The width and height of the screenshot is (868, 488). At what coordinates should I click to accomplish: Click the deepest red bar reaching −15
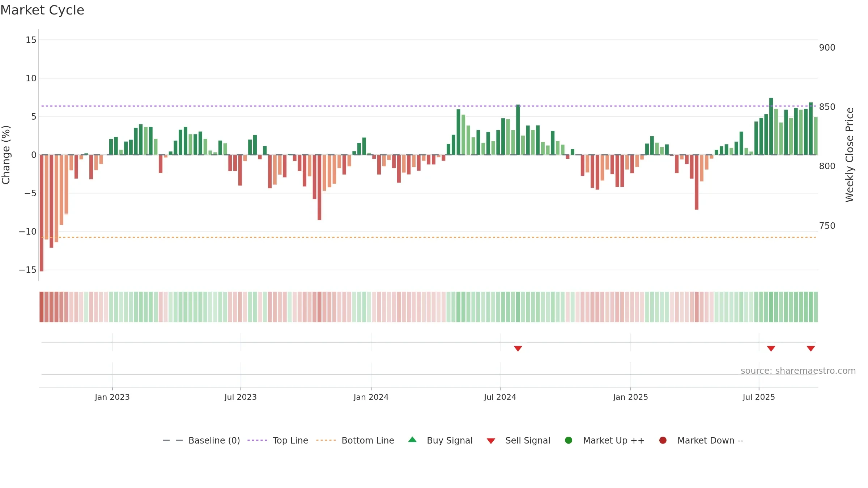42,213
